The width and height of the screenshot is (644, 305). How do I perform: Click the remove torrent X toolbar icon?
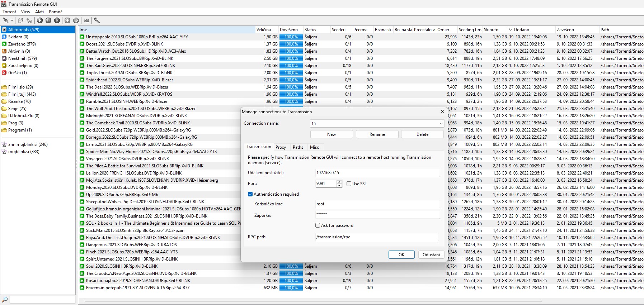click(57, 20)
